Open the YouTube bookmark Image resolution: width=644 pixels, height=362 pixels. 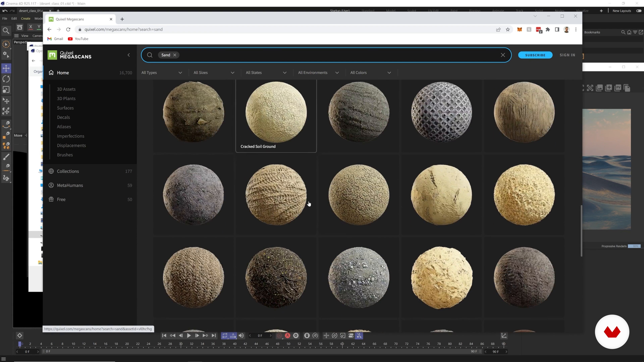78,39
